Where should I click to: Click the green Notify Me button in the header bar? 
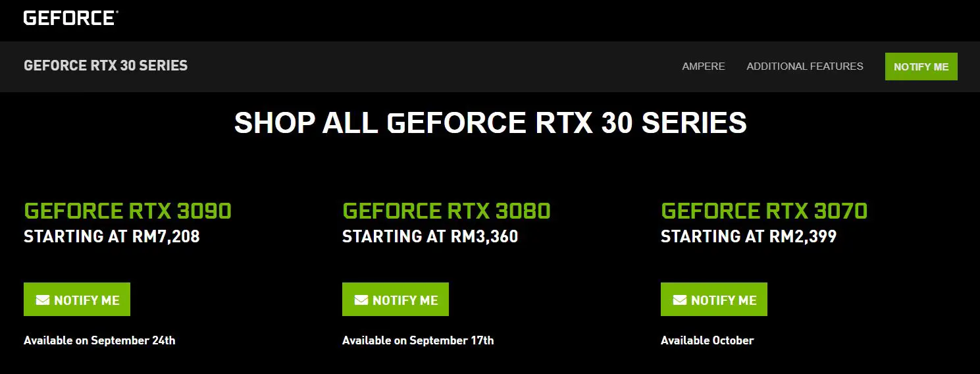pyautogui.click(x=921, y=67)
